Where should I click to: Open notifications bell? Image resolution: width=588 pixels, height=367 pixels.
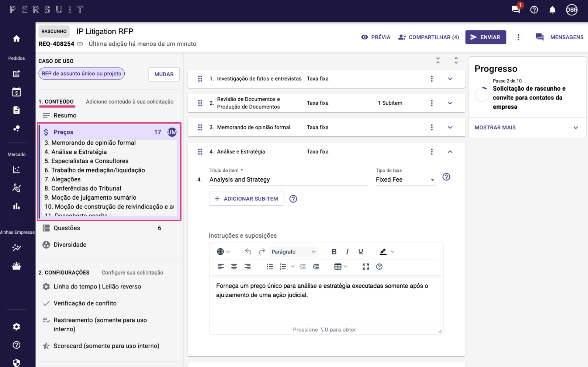pyautogui.click(x=552, y=10)
